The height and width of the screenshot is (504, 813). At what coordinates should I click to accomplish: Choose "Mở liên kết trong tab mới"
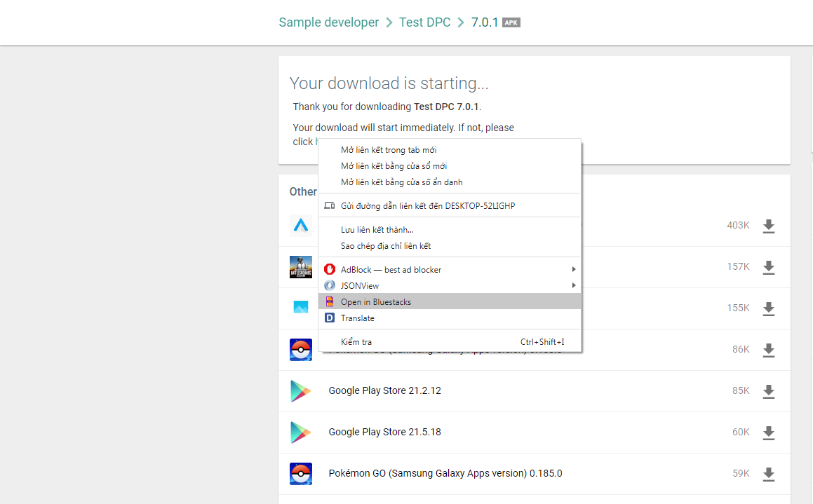[450, 150]
